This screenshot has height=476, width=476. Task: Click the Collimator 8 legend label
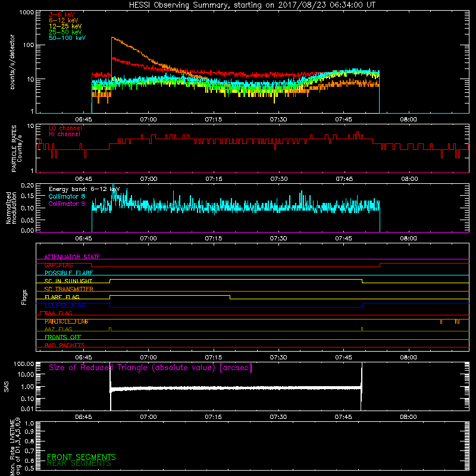point(67,196)
